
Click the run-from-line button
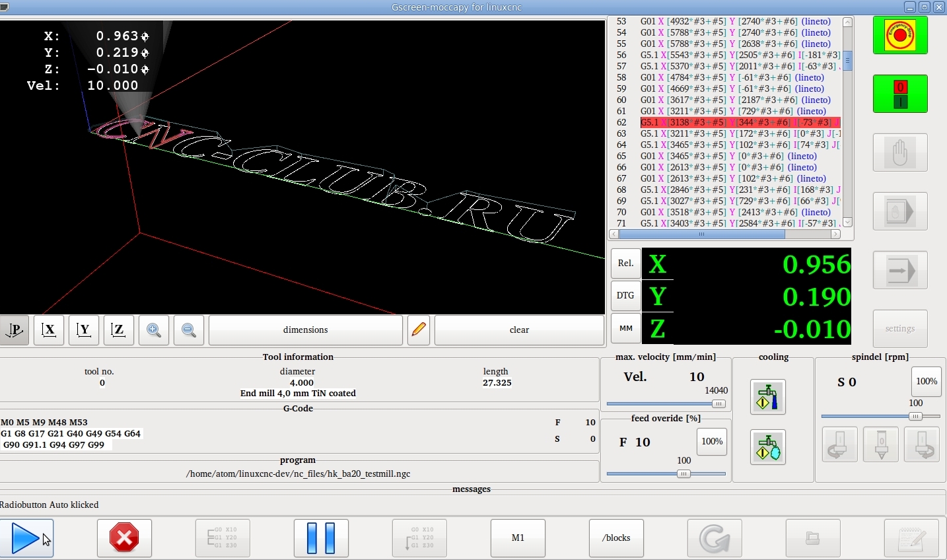coord(223,538)
